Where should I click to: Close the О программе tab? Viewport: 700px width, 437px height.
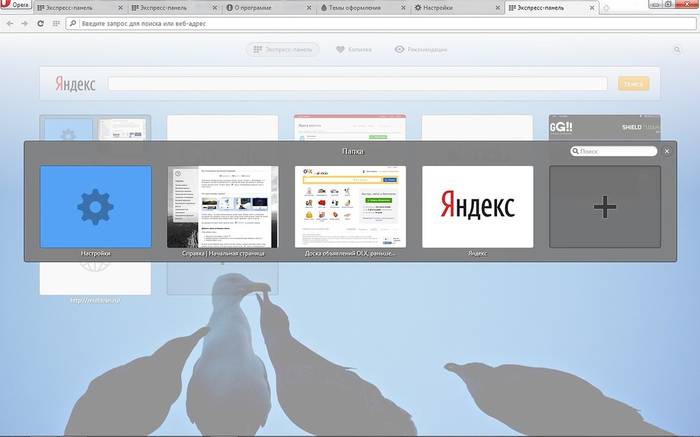pos(308,8)
